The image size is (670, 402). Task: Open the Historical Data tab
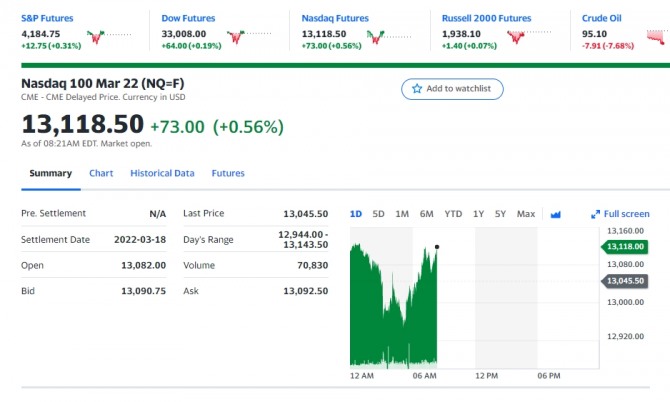(162, 173)
